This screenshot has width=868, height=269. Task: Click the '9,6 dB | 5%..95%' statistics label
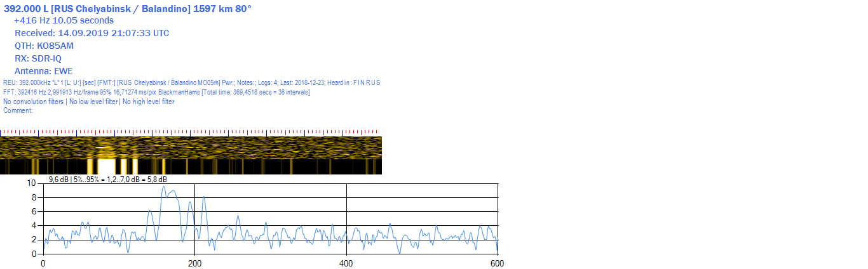click(x=108, y=180)
